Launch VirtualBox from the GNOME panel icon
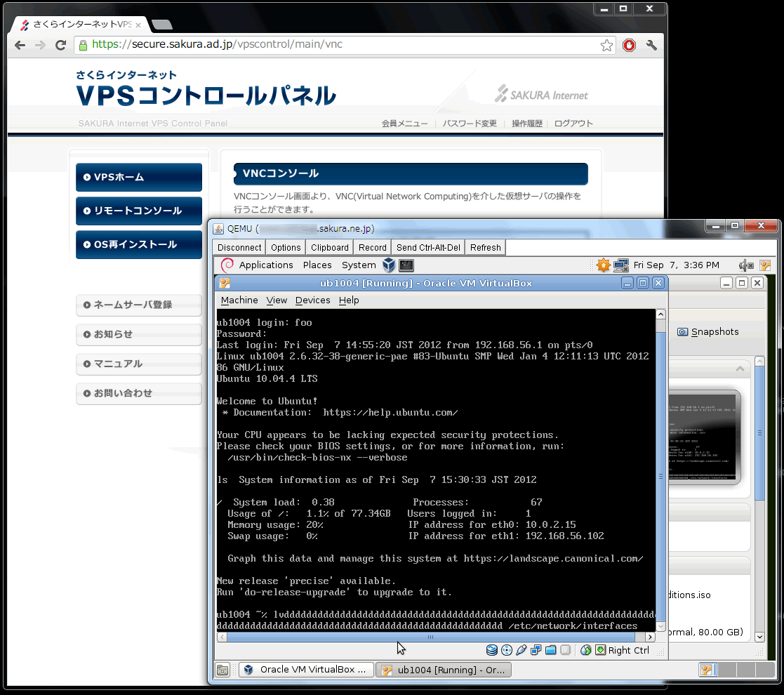The image size is (784, 695). coord(390,265)
